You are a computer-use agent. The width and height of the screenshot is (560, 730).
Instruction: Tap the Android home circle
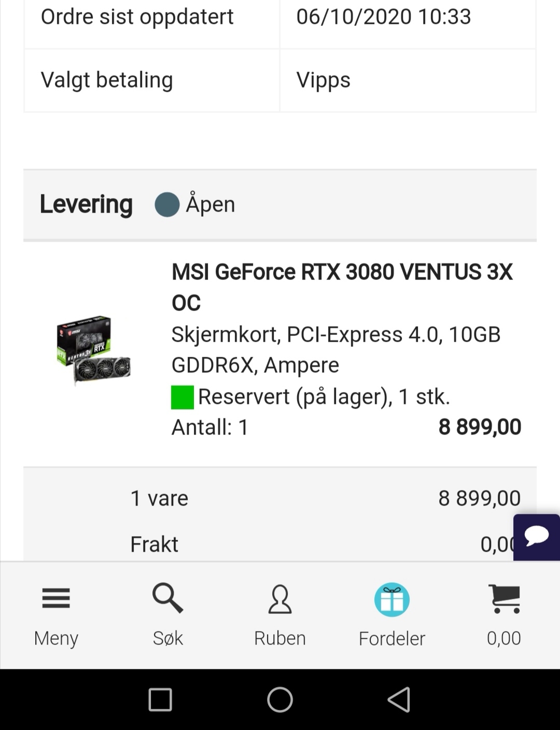[280, 699]
